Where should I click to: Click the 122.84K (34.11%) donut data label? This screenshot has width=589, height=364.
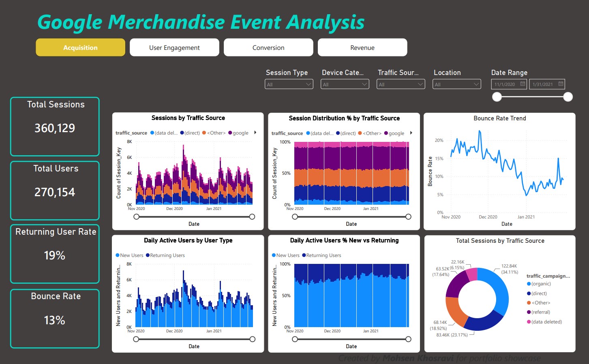coord(510,269)
